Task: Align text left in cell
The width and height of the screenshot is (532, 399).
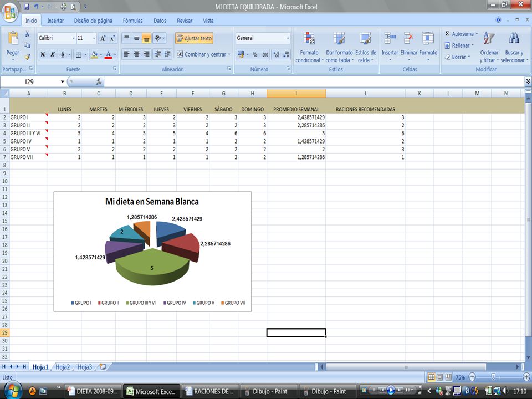Action: (126, 54)
